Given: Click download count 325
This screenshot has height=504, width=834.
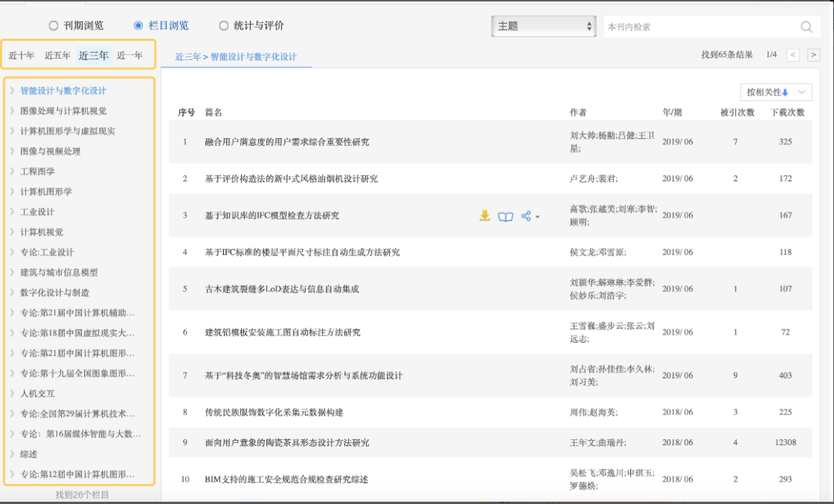Looking at the screenshot, I should pos(785,142).
